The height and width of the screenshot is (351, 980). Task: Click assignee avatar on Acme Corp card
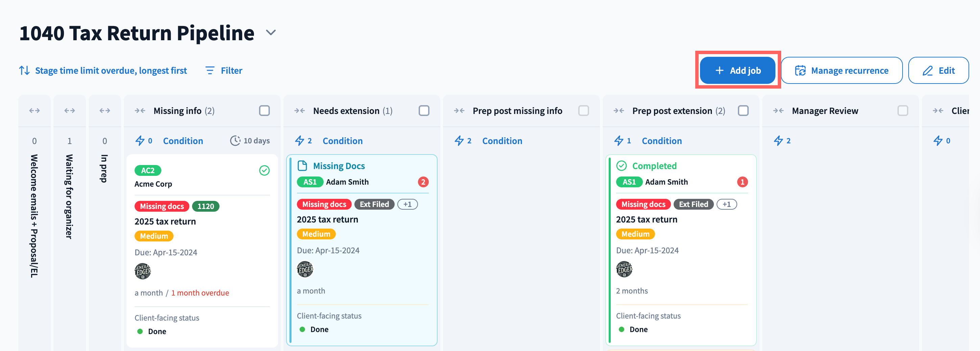coord(143,271)
